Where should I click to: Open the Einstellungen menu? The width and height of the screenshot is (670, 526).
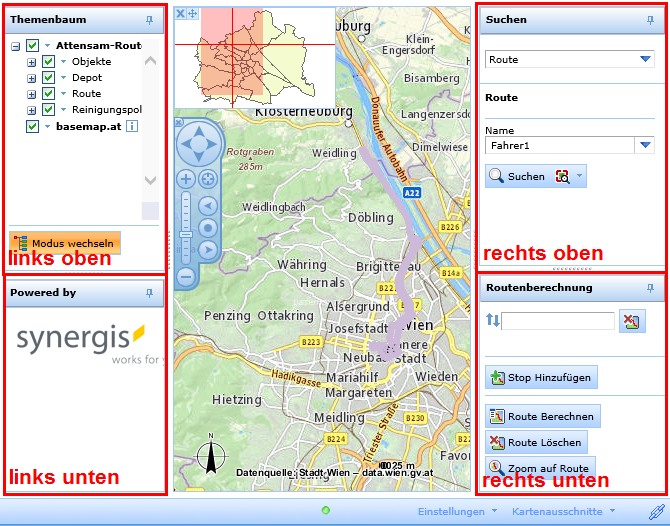click(x=457, y=511)
